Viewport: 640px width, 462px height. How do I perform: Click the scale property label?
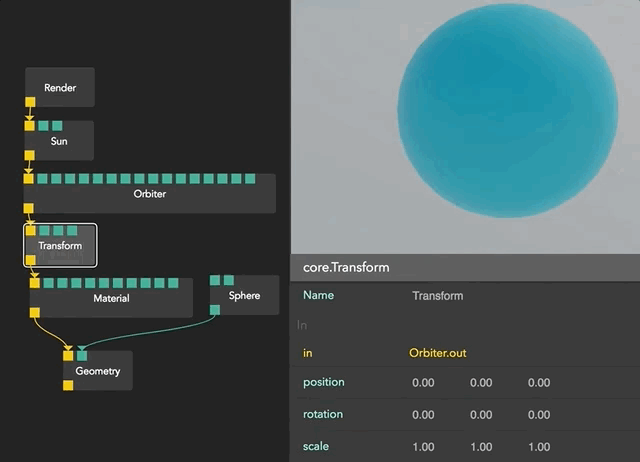tap(316, 446)
